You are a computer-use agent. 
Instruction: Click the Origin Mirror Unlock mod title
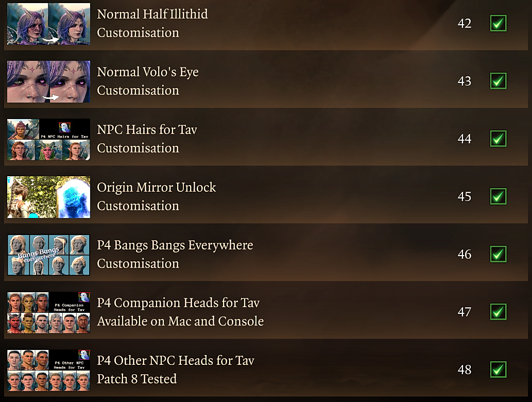tap(157, 188)
